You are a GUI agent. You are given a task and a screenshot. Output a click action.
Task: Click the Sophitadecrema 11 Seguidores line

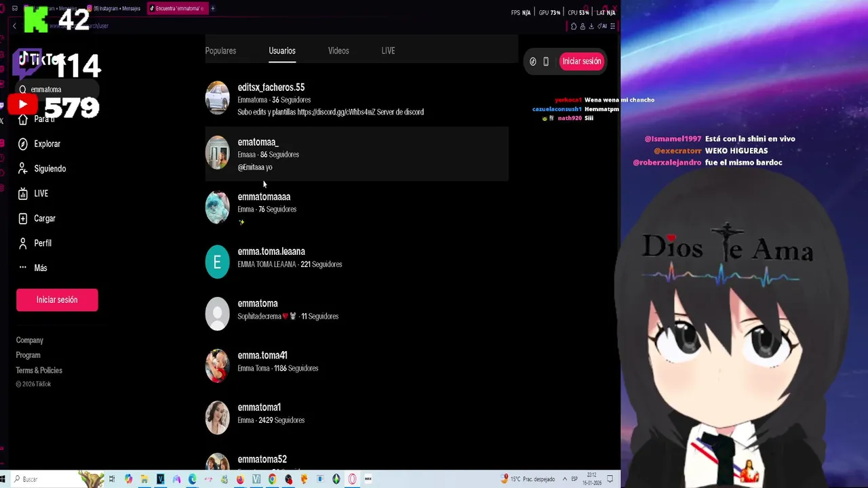pyautogui.click(x=288, y=317)
